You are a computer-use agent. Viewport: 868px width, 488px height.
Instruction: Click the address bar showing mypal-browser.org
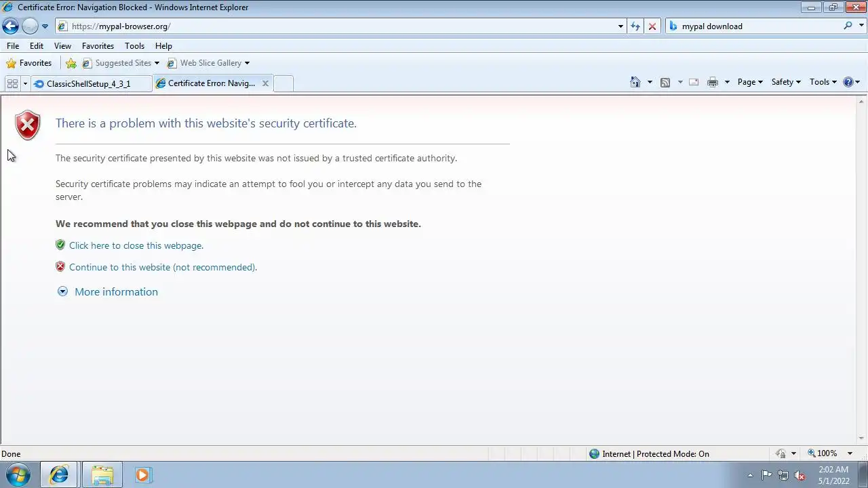coord(336,26)
